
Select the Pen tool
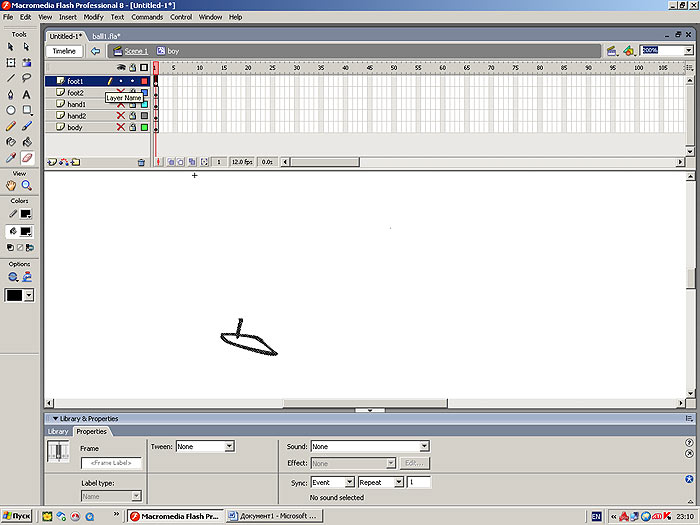point(11,94)
